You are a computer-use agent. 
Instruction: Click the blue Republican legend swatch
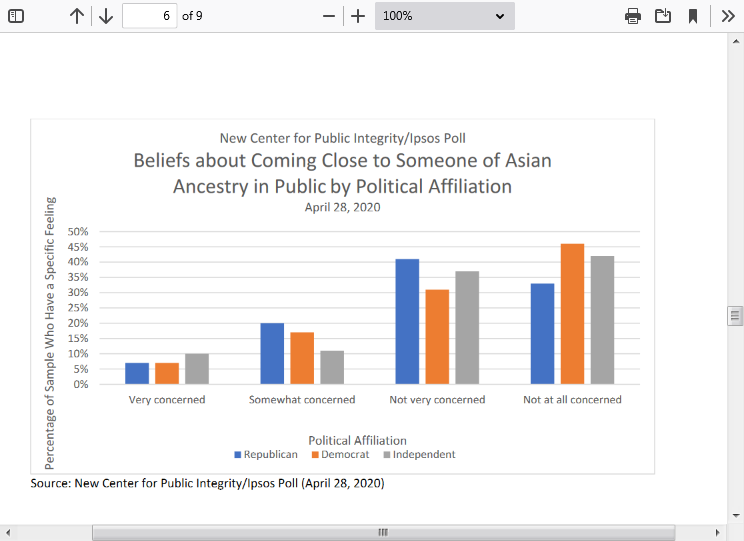(x=238, y=455)
